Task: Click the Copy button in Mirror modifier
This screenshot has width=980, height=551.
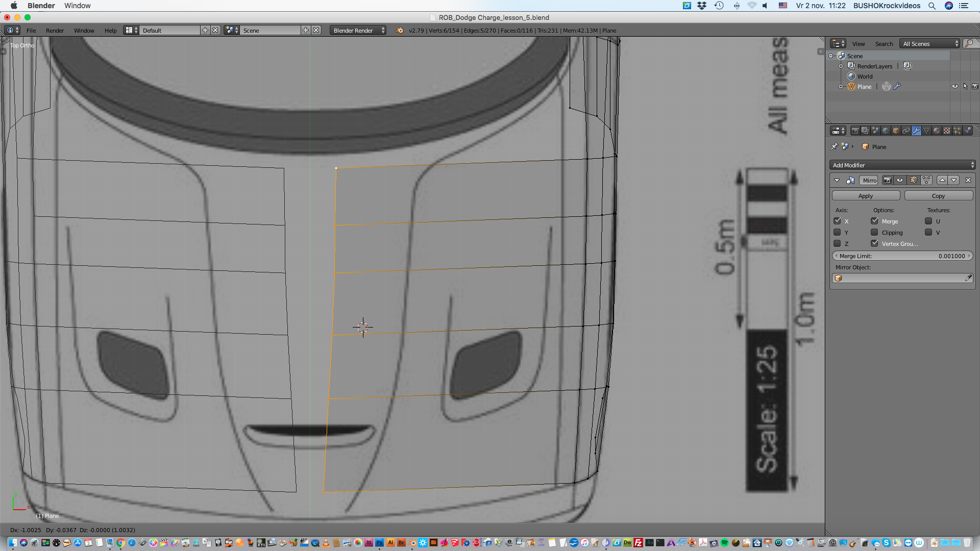Action: (x=938, y=196)
